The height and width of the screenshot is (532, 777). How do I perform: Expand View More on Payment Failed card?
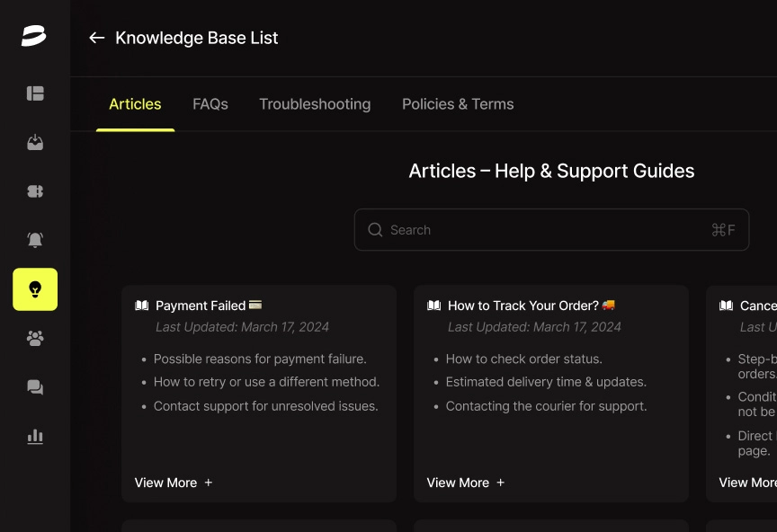pyautogui.click(x=174, y=483)
